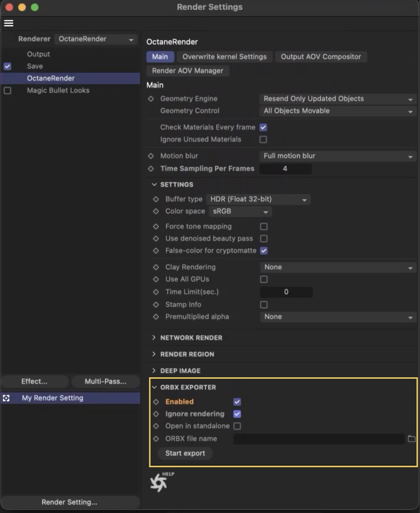Open the Buffer type dropdown

pyautogui.click(x=258, y=199)
